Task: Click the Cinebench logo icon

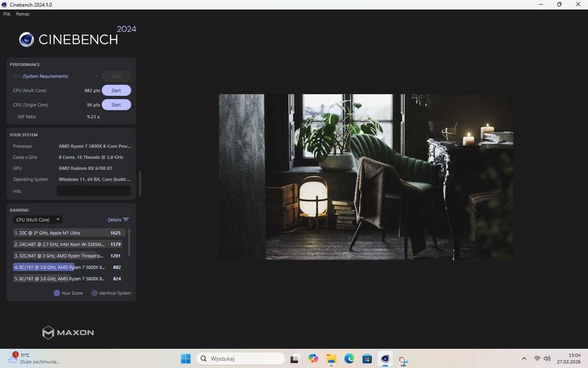Action: 26,39
